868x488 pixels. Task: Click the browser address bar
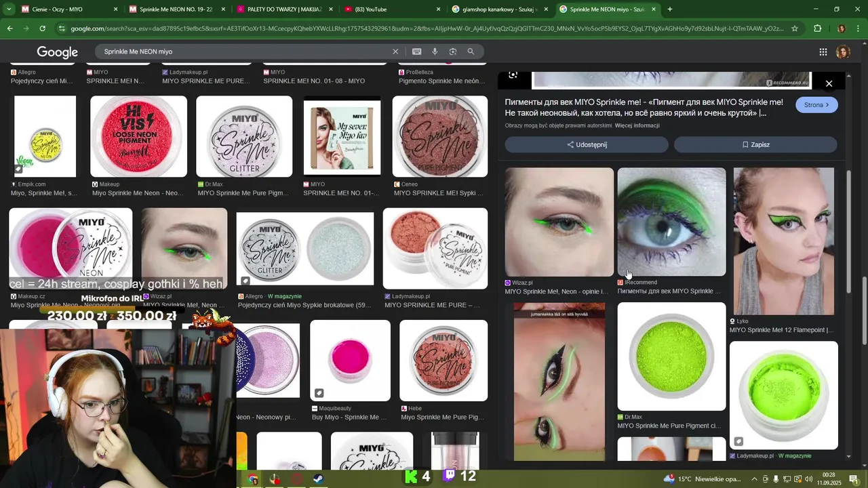point(427,28)
